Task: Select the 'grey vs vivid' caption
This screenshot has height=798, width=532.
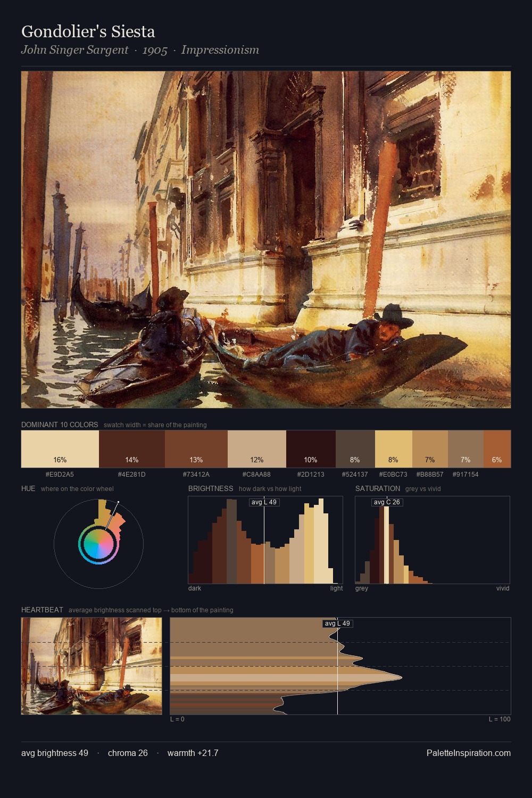Action: click(423, 489)
